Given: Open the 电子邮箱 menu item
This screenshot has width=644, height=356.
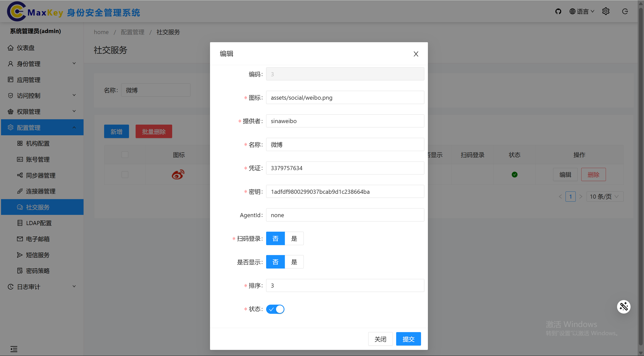Looking at the screenshot, I should (x=38, y=239).
